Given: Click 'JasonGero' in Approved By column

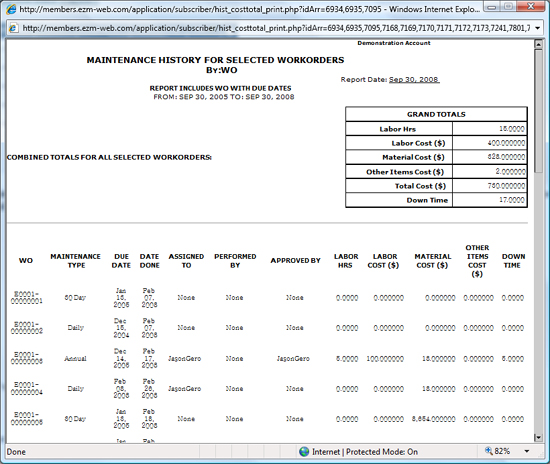Looking at the screenshot, I should (x=293, y=358).
